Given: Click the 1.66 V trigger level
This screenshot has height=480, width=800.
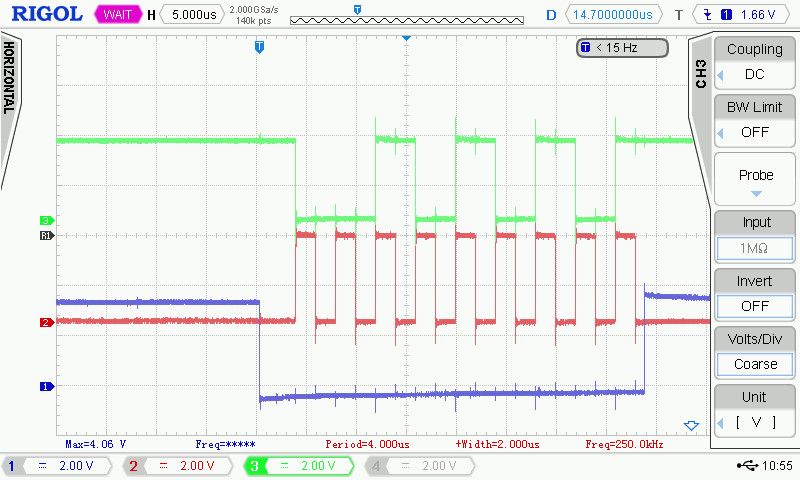Looking at the screenshot, I should coord(758,14).
